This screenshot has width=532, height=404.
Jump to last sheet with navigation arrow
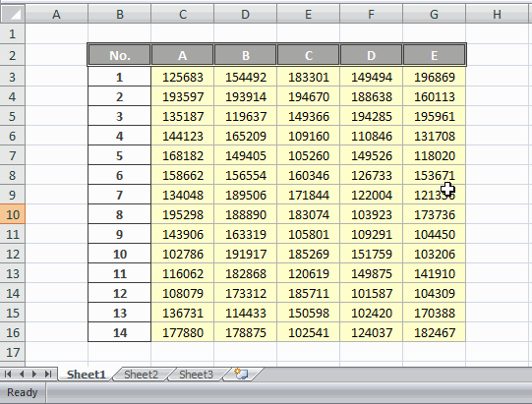[48, 375]
